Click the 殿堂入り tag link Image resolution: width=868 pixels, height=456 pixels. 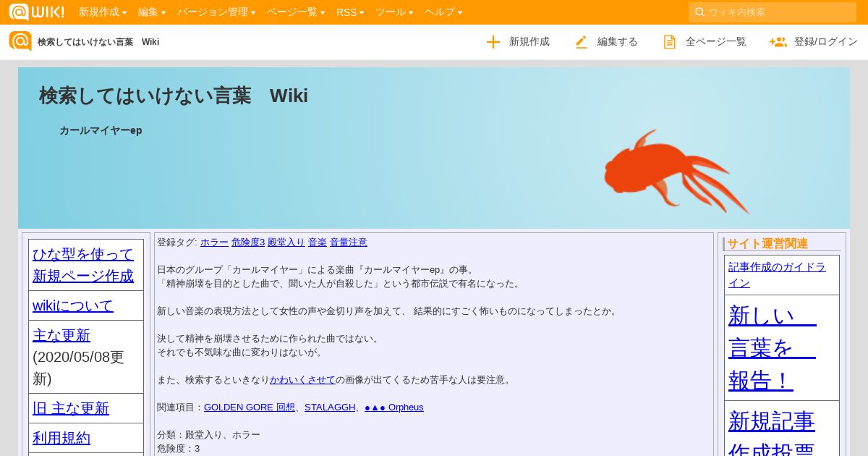(x=286, y=242)
